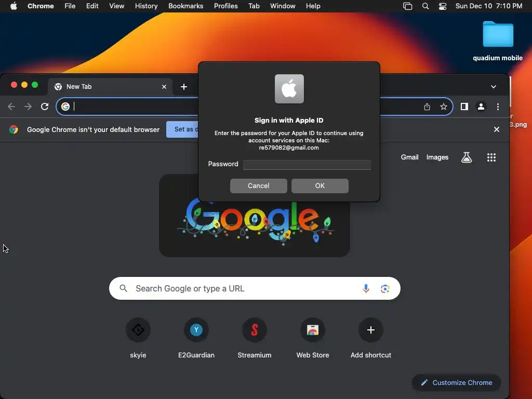
Task: Start voice search with microphone
Action: pyautogui.click(x=366, y=288)
